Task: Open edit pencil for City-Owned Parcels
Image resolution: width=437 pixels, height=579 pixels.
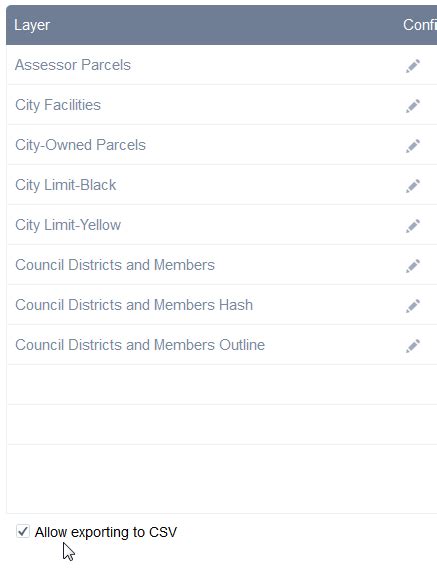Action: [x=413, y=146]
